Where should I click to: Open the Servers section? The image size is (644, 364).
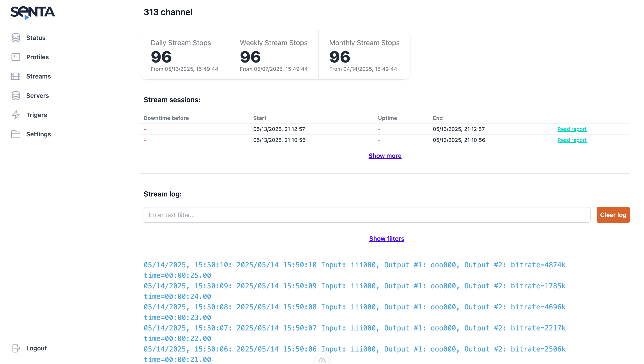(37, 96)
